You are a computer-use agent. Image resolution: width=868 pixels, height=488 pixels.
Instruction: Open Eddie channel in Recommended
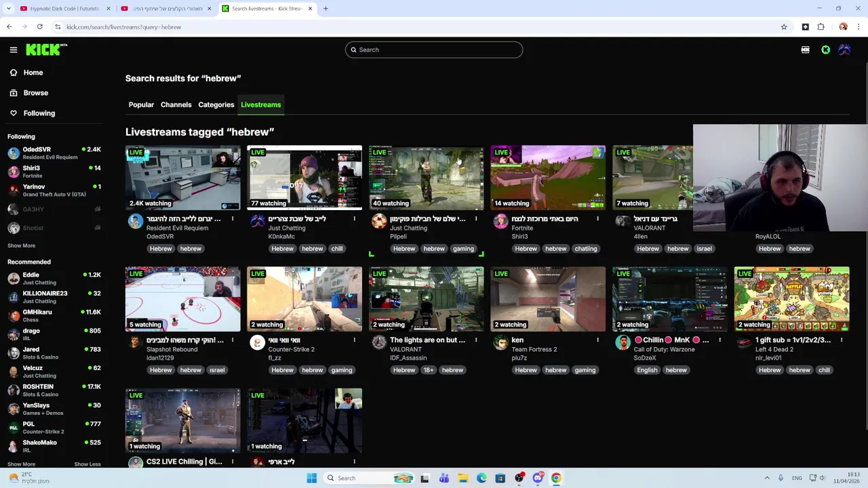[54, 278]
